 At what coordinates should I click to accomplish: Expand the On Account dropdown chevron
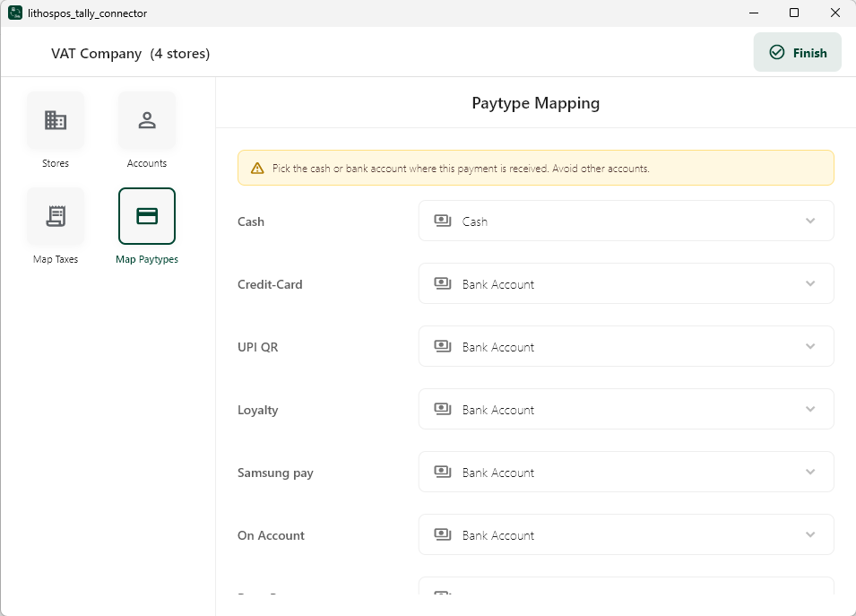pyautogui.click(x=810, y=534)
